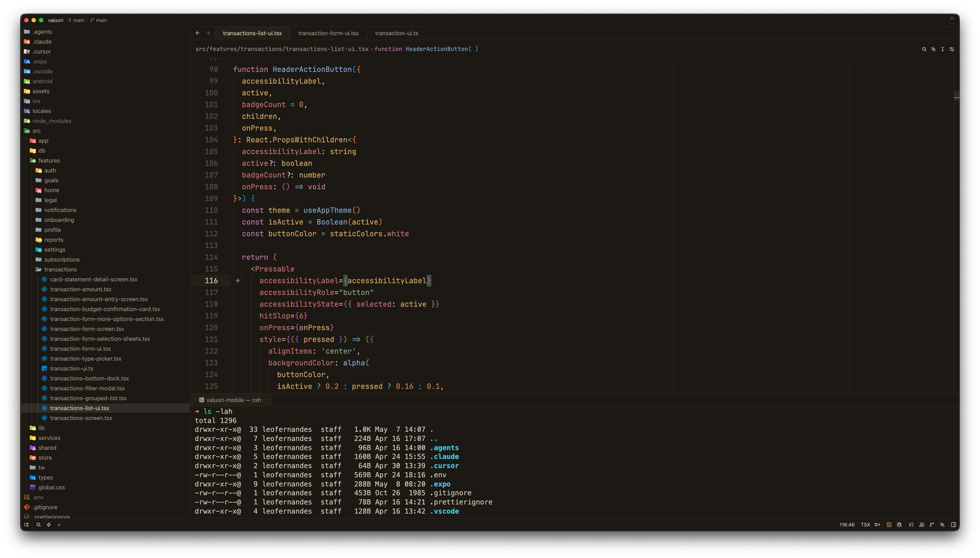Click HeaderActionButton in the breadcrumb
Image resolution: width=980 pixels, height=558 pixels.
click(437, 49)
